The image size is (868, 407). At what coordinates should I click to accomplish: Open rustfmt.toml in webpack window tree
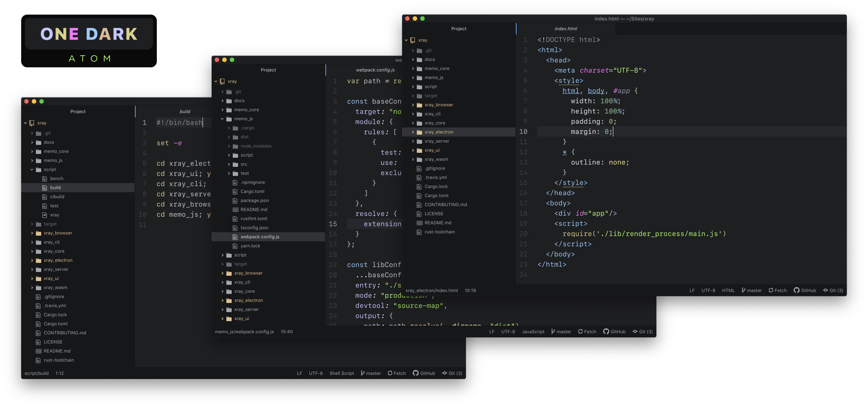[x=254, y=219]
